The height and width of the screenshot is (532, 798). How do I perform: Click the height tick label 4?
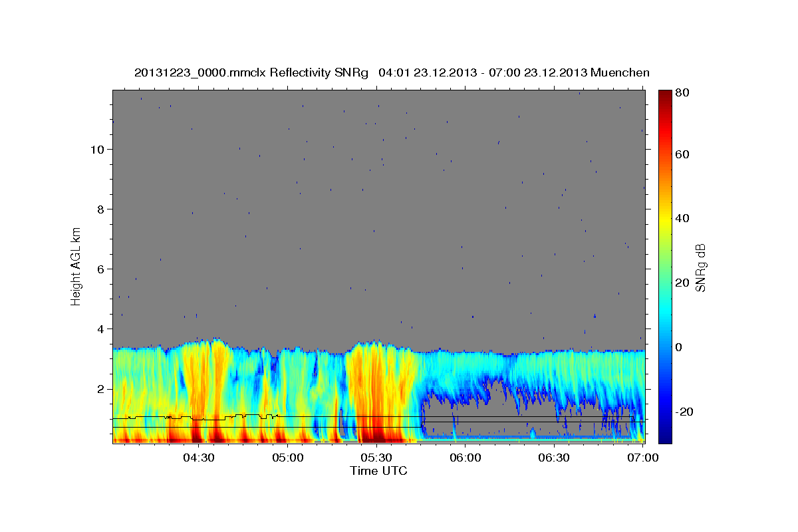tap(99, 329)
